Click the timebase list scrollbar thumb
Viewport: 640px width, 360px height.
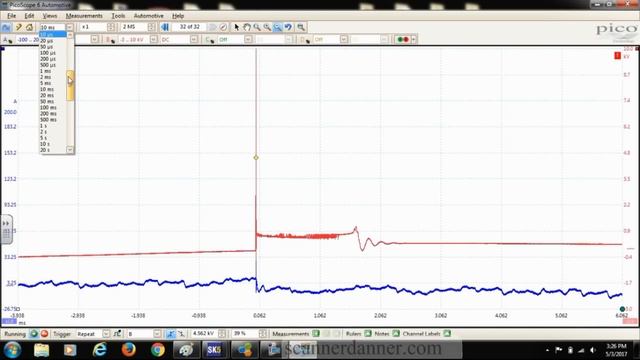coord(70,85)
